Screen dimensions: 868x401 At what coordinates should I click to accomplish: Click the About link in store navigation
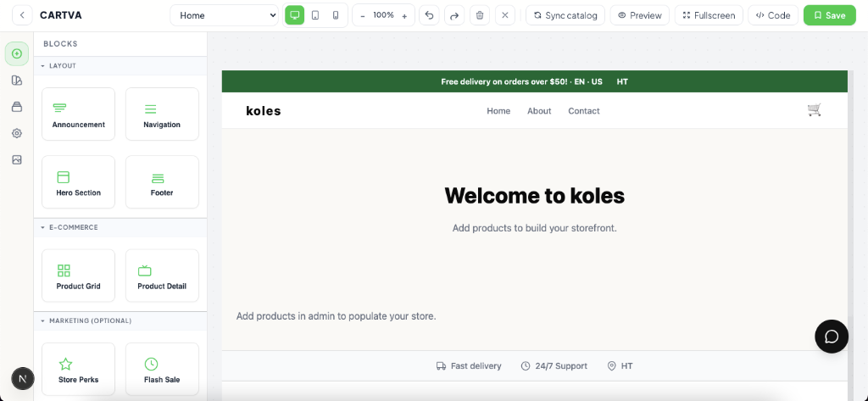(539, 111)
